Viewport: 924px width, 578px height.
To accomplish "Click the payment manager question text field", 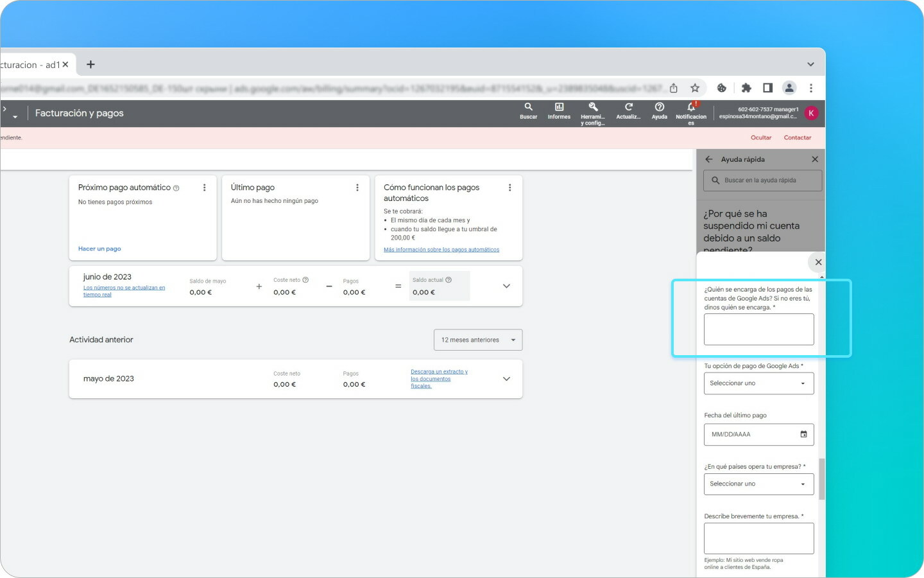I will click(x=759, y=329).
